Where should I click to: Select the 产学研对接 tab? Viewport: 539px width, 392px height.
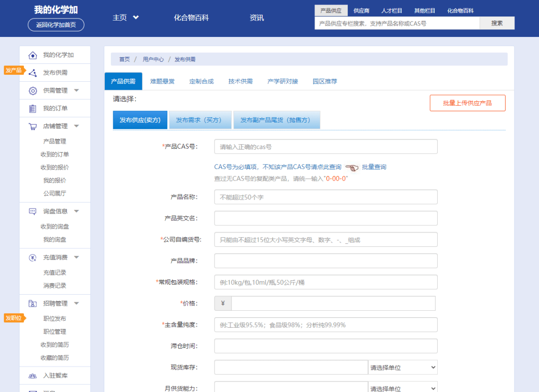pos(282,81)
